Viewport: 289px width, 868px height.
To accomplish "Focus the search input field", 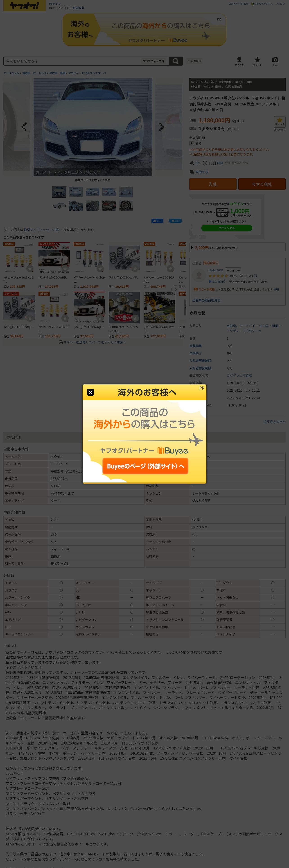I will [72, 61].
